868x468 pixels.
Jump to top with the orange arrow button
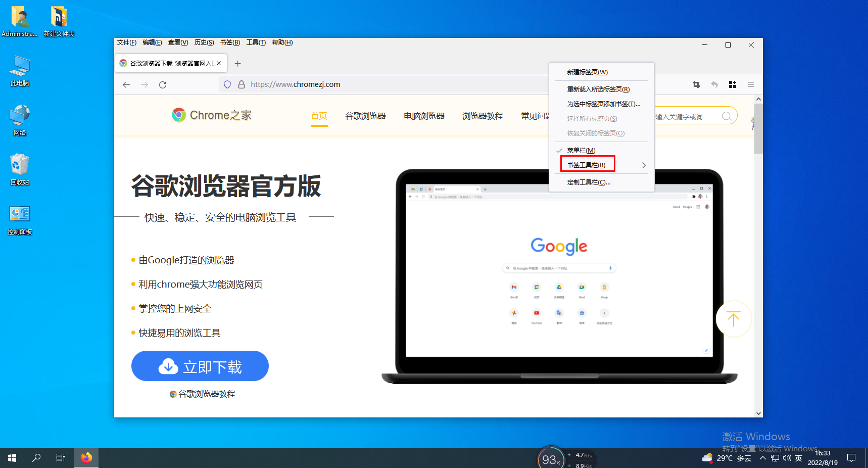coord(734,319)
